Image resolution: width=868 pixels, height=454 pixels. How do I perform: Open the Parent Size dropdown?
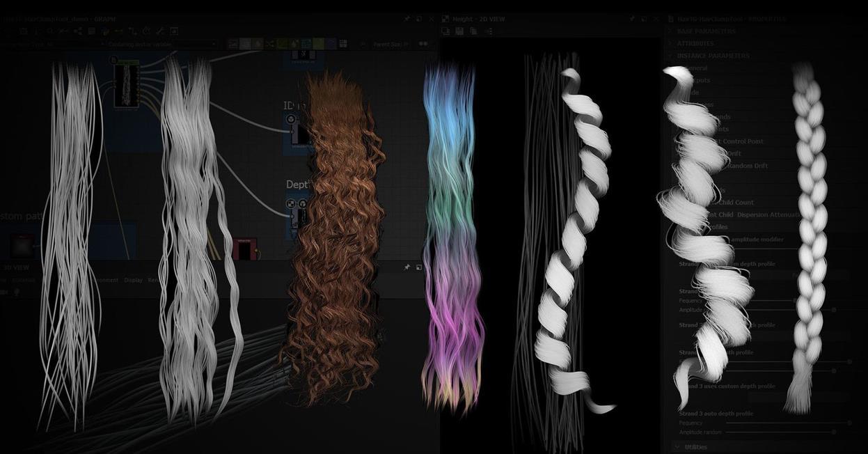pos(390,45)
